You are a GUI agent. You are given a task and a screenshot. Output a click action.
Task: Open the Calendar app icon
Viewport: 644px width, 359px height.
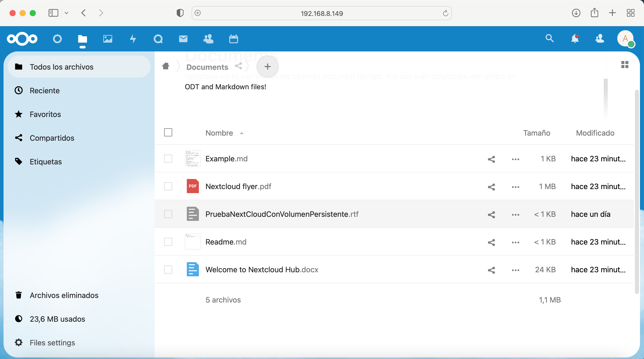tap(234, 39)
